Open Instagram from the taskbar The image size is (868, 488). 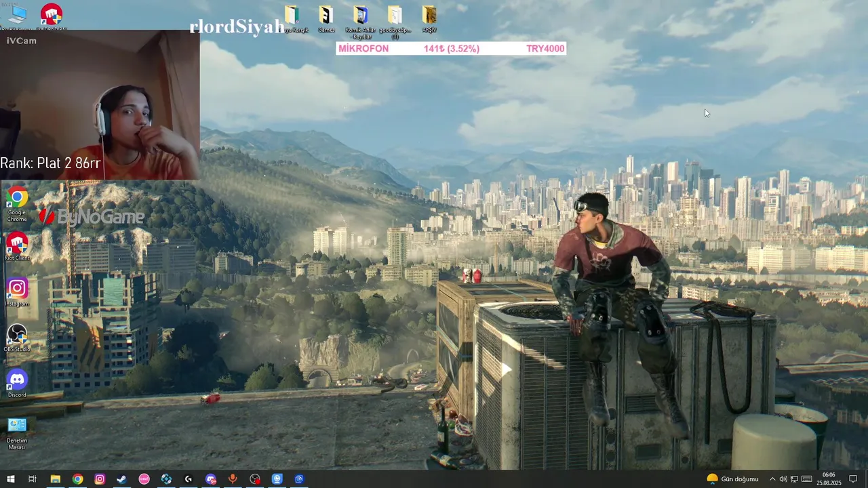coord(100,479)
